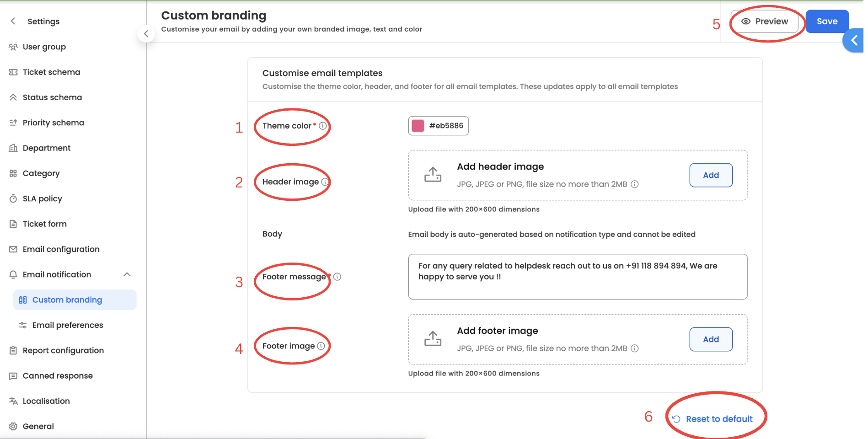Open User group settings
The width and height of the screenshot is (868, 439).
pyautogui.click(x=44, y=47)
